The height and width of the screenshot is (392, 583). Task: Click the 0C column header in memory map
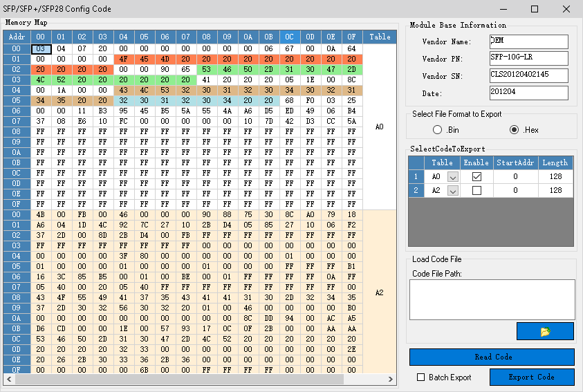coord(289,37)
